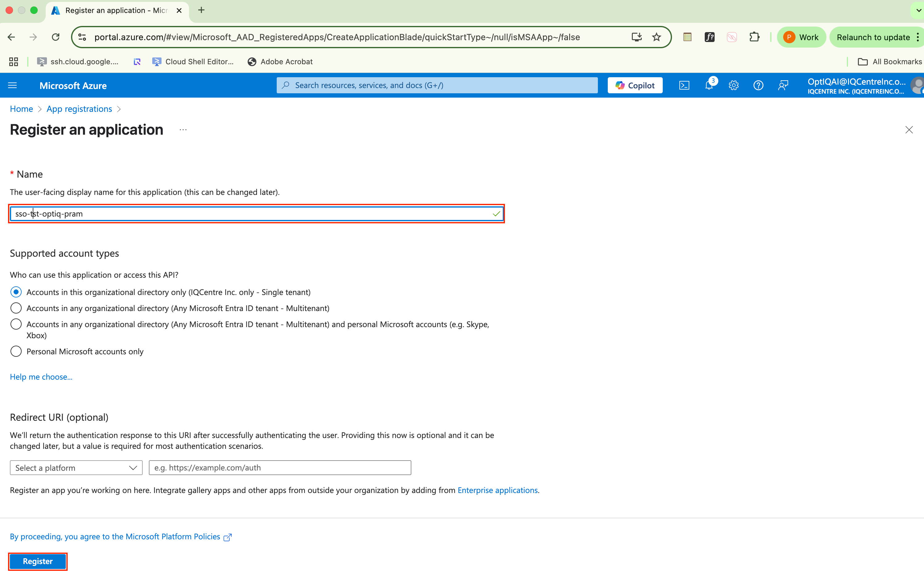Select Multitenant organizational directory option
The height and width of the screenshot is (577, 924).
click(x=16, y=308)
